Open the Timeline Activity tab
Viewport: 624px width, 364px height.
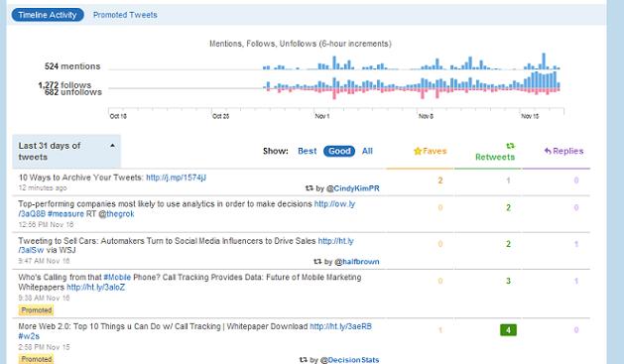pos(48,15)
